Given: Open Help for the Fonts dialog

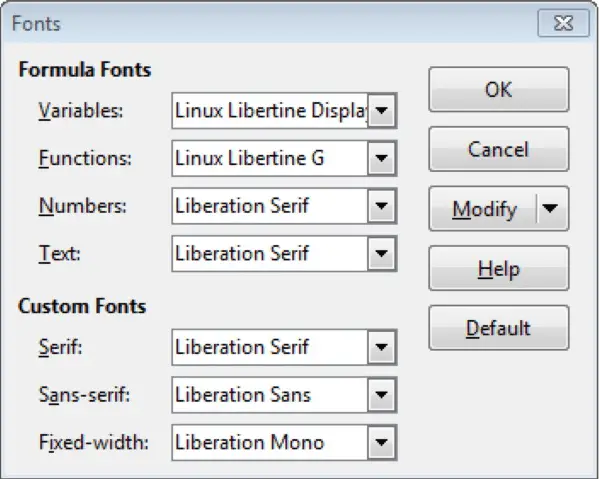Looking at the screenshot, I should pos(499,268).
